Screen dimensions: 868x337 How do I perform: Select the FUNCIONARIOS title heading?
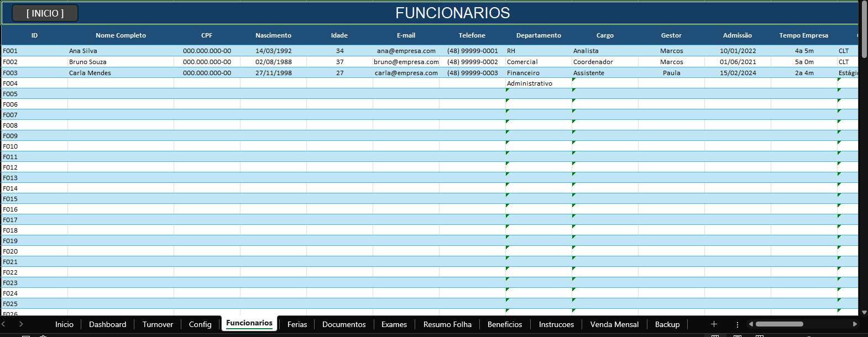[453, 13]
